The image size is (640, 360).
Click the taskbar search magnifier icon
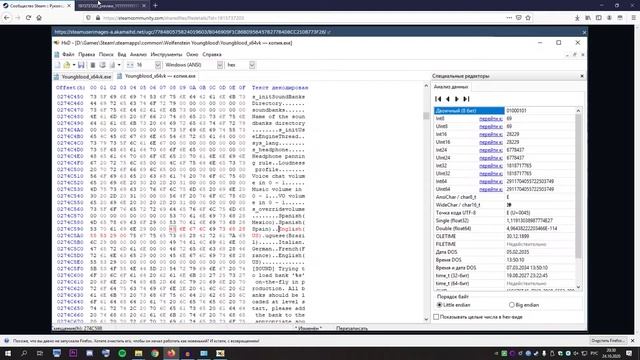tap(24, 353)
